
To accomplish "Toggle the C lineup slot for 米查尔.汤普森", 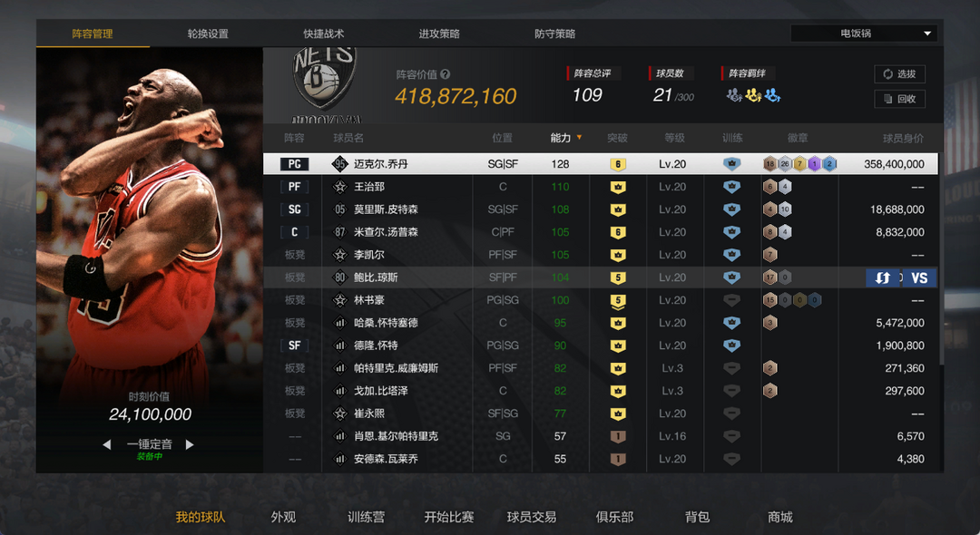I will pos(294,232).
